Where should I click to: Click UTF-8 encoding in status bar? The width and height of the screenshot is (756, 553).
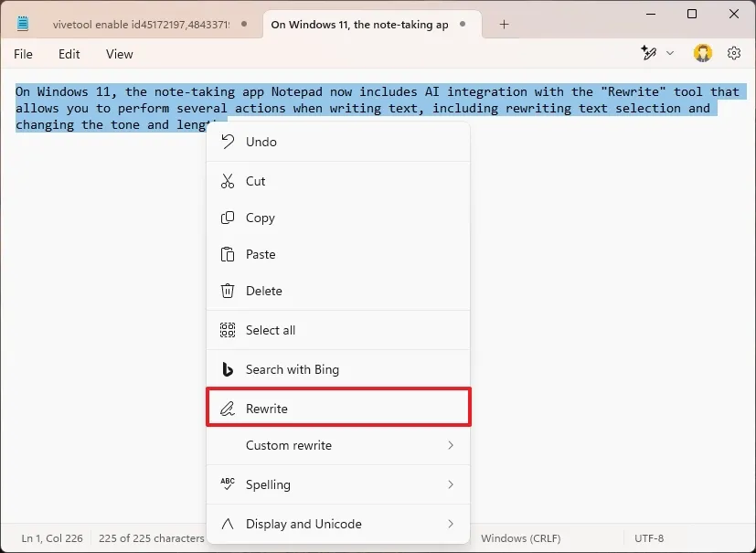coord(651,538)
